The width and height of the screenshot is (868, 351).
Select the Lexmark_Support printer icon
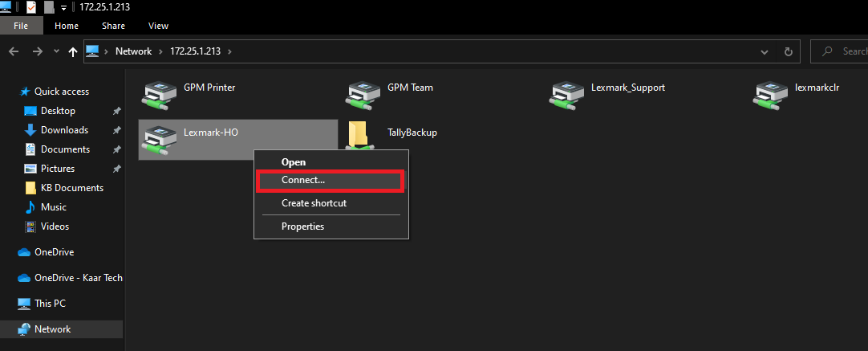pos(566,94)
